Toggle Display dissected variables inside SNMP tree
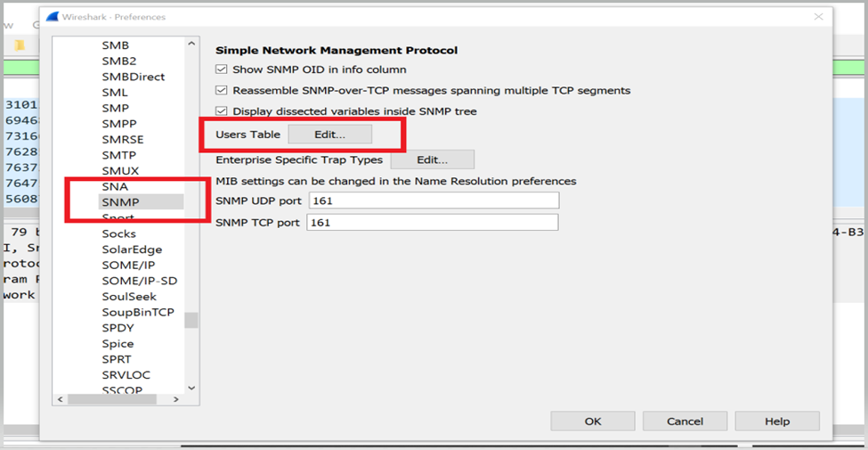 222,111
